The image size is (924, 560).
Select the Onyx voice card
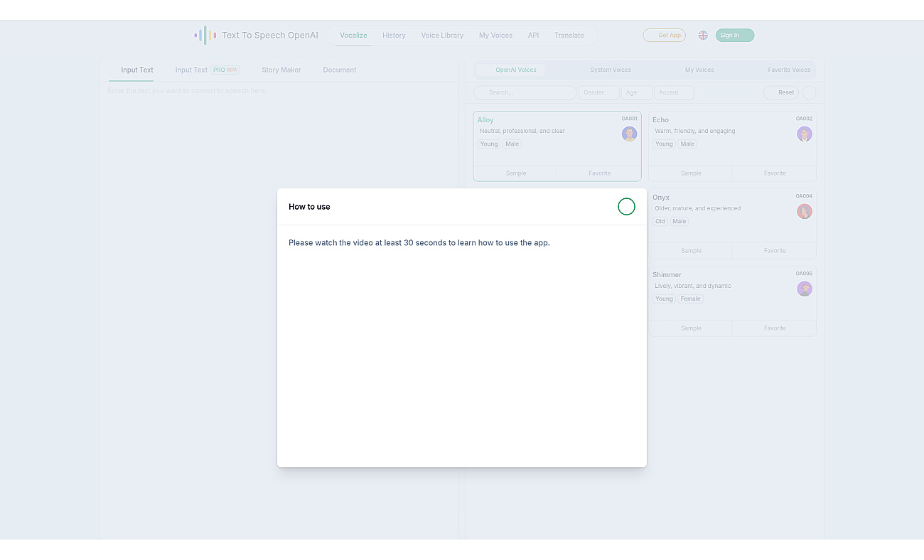732,223
